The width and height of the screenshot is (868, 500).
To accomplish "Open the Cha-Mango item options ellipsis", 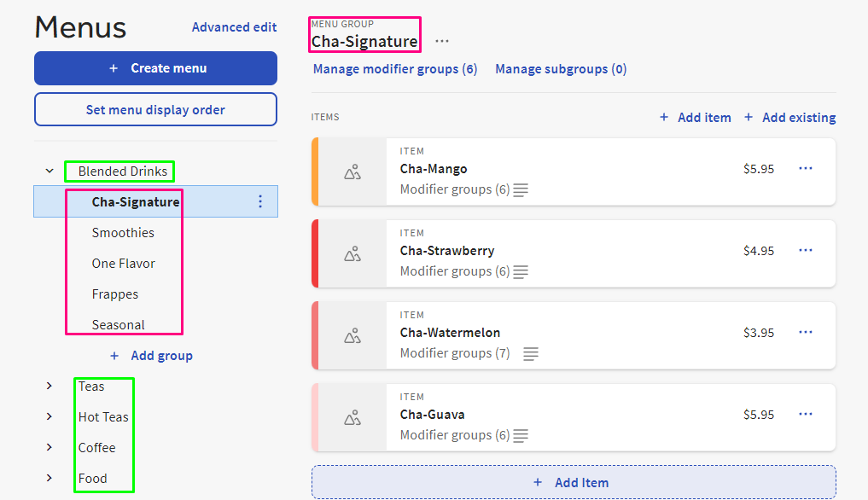I will click(x=806, y=168).
